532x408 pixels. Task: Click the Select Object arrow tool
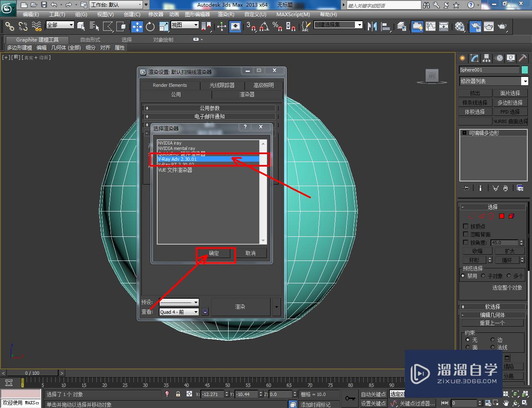tap(81, 27)
